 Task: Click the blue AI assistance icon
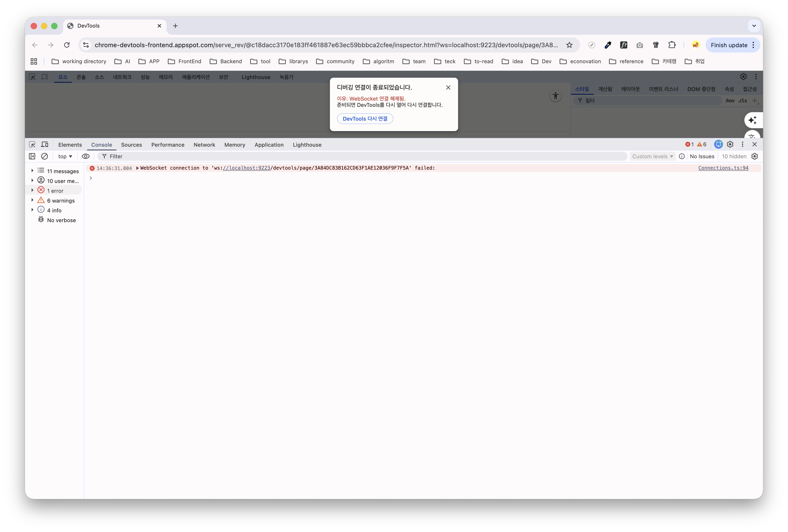pyautogui.click(x=718, y=144)
